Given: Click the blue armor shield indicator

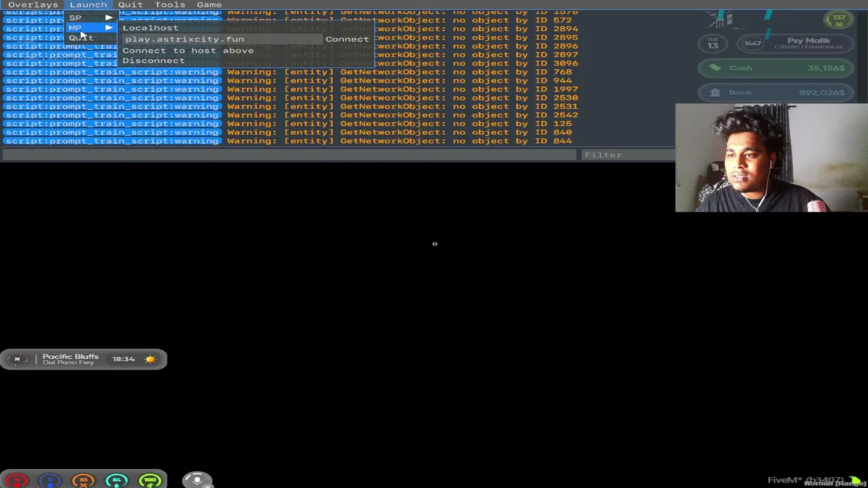Looking at the screenshot, I should 50,481.
